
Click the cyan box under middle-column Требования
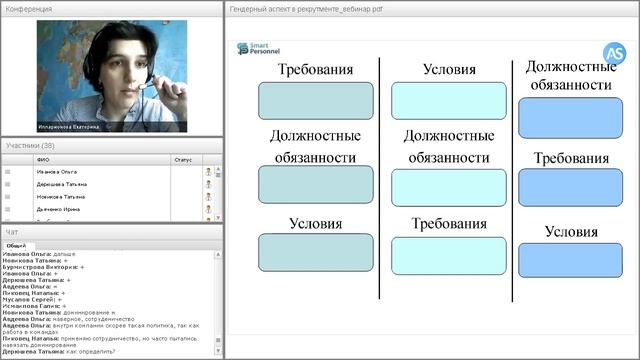[449, 256]
